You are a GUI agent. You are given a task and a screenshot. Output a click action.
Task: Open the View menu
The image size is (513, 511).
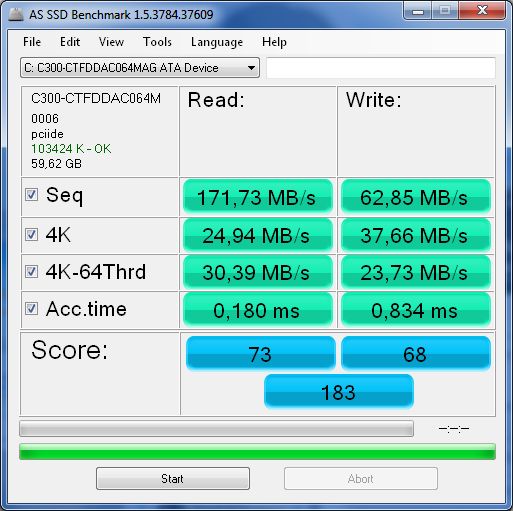tap(111, 42)
